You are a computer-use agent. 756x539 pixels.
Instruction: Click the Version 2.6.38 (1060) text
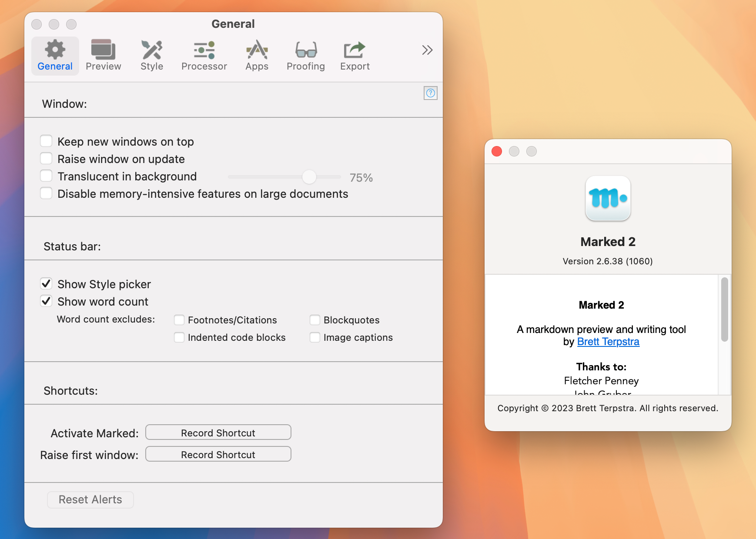pos(608,261)
